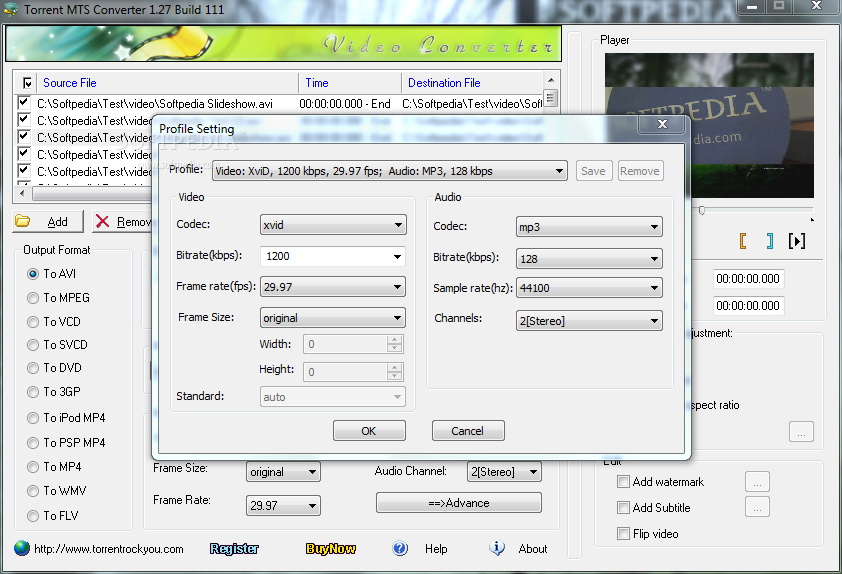
Task: Toggle the select-all checkbox in file list header
Action: (x=27, y=83)
